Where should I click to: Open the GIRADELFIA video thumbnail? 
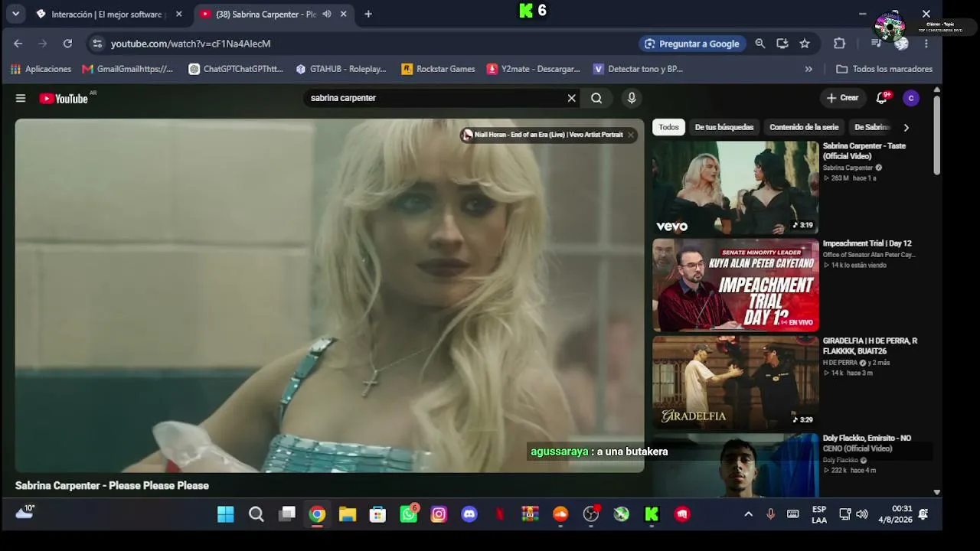[735, 383]
